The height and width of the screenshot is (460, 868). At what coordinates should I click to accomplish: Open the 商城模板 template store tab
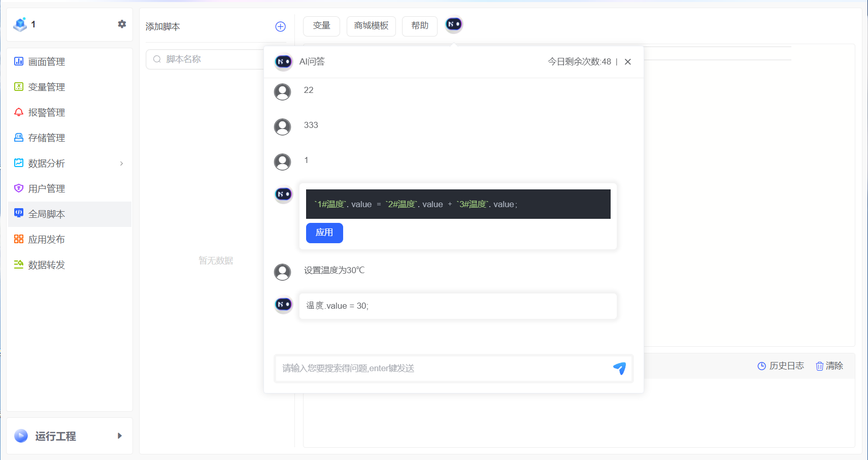(371, 26)
